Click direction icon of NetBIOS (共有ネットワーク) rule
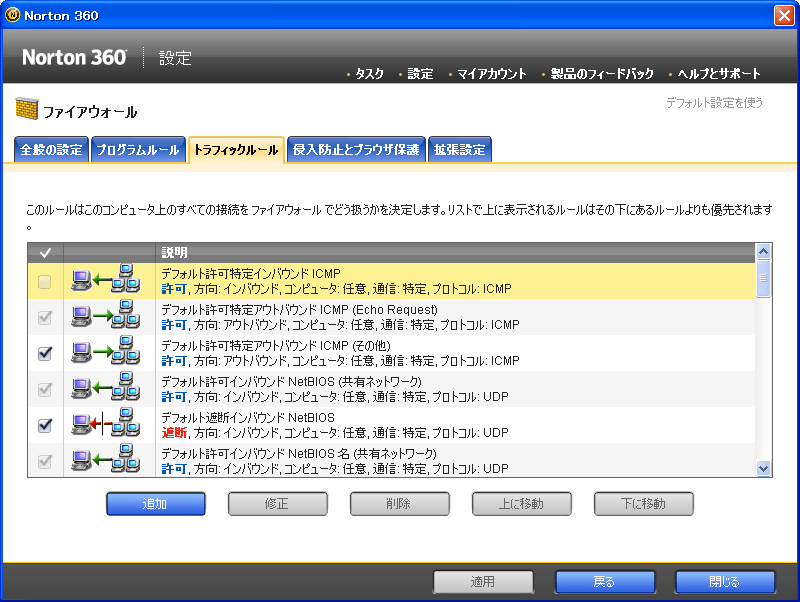Viewport: 800px width, 602px height. (x=106, y=387)
